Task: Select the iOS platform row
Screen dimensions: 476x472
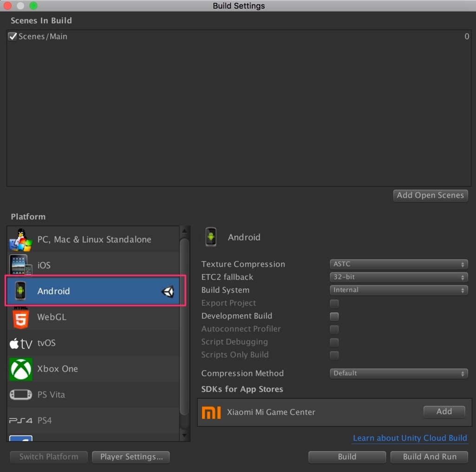Action: click(x=93, y=265)
